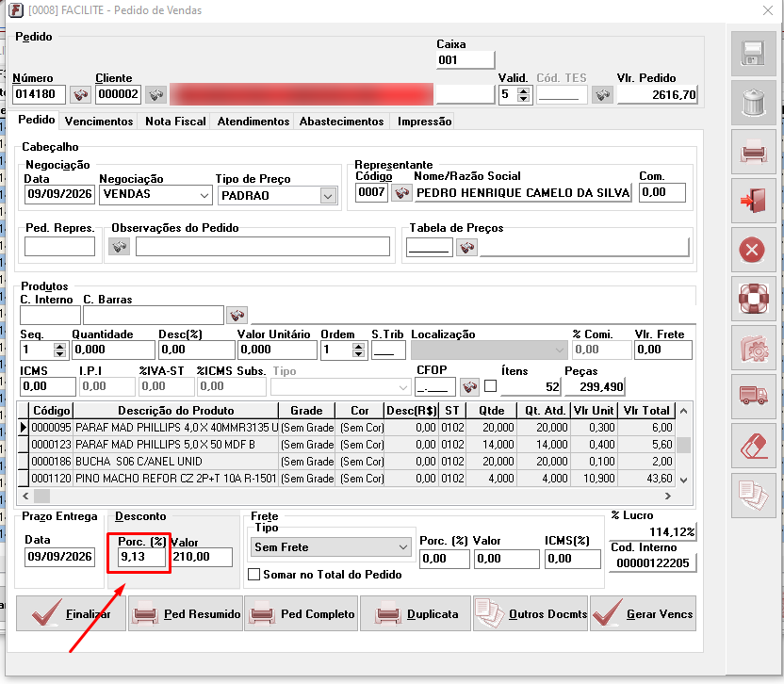Open client search binoculars beside Cliente code
The image size is (784, 684).
pyautogui.click(x=156, y=94)
